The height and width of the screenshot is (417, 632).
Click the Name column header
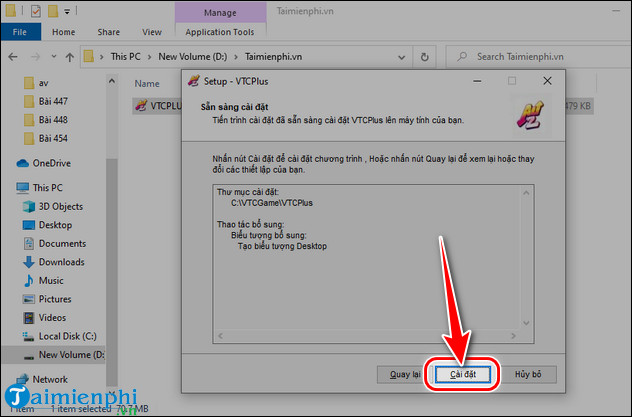tap(147, 84)
